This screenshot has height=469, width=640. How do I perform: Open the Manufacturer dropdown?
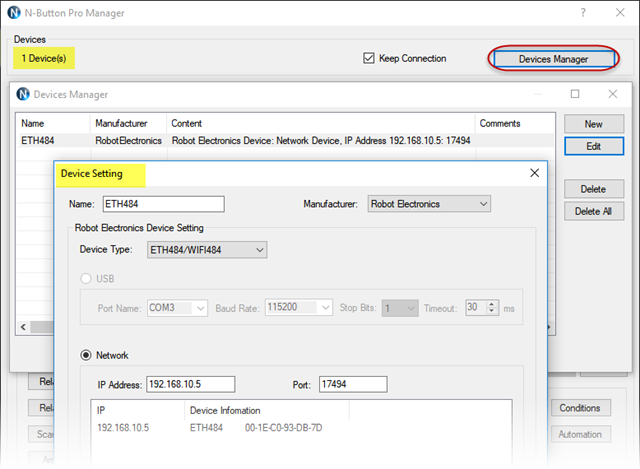[429, 204]
